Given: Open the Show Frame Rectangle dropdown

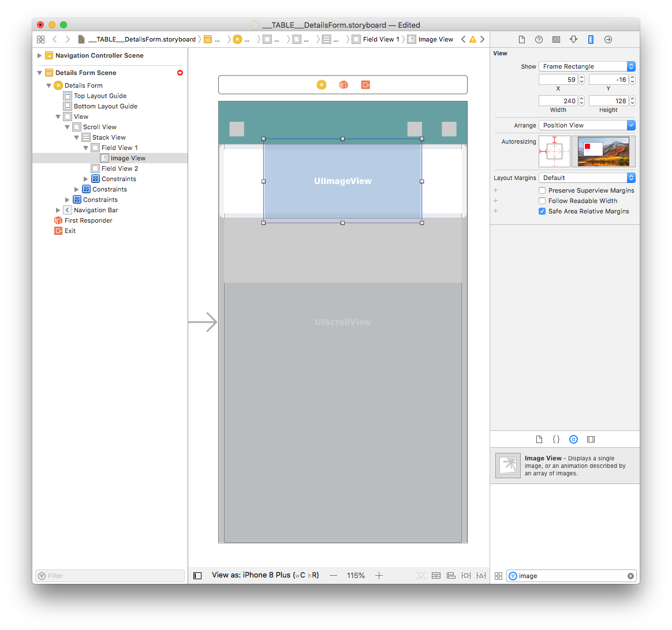Looking at the screenshot, I should [x=587, y=66].
